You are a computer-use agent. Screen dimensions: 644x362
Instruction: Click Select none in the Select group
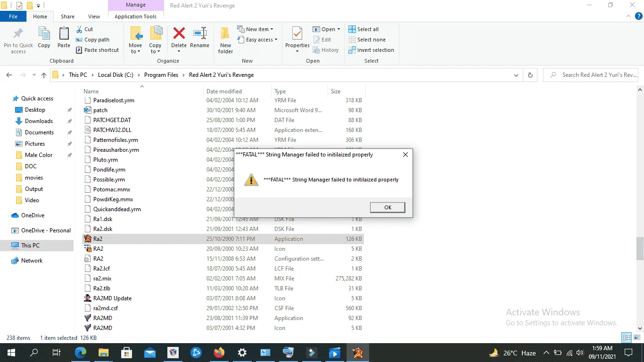pos(367,40)
